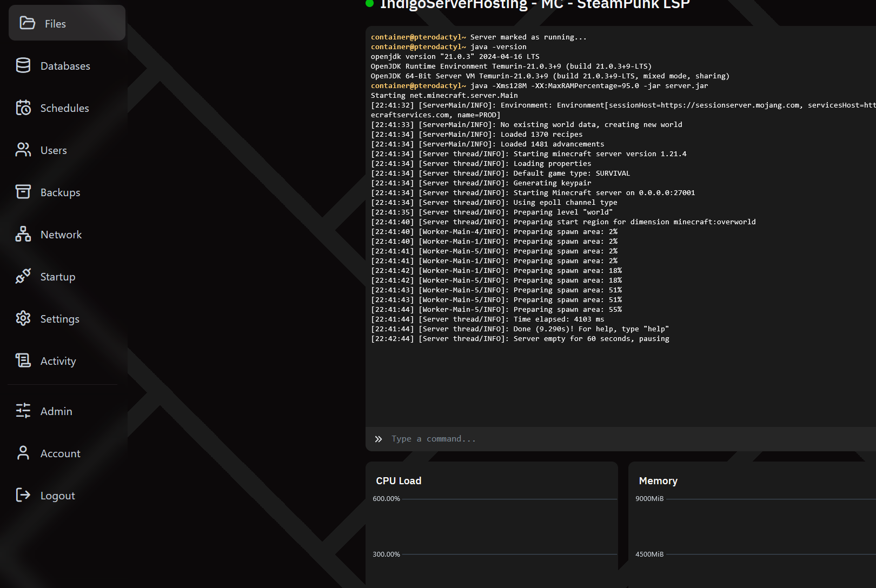876x588 pixels.
Task: Click the 'Loaded 1481 advancements' log line
Action: click(x=487, y=144)
